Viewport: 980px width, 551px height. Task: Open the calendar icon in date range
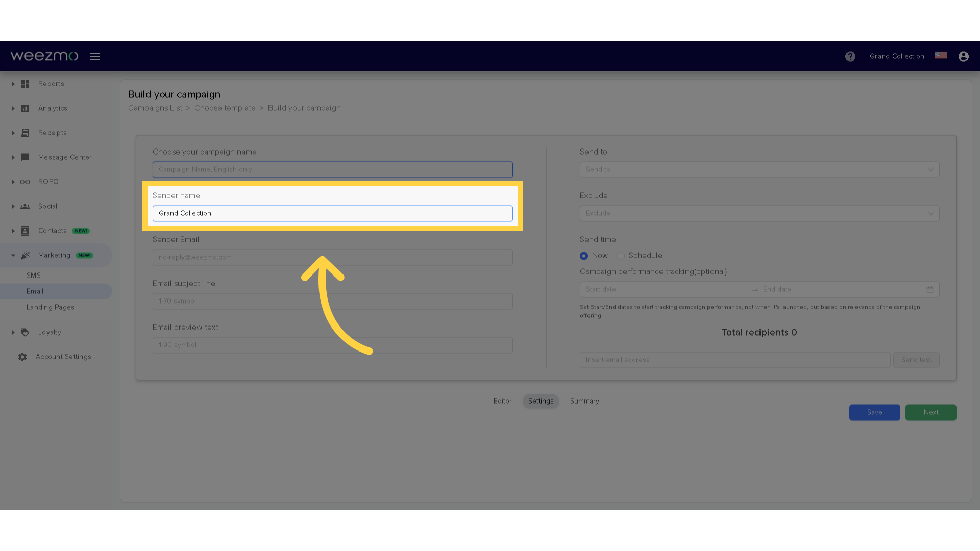930,289
